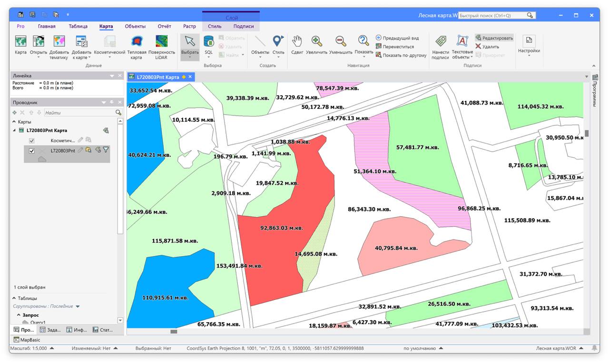Toggle the Косметический layer checkbox
This screenshot has height=364, width=609.
(x=32, y=141)
